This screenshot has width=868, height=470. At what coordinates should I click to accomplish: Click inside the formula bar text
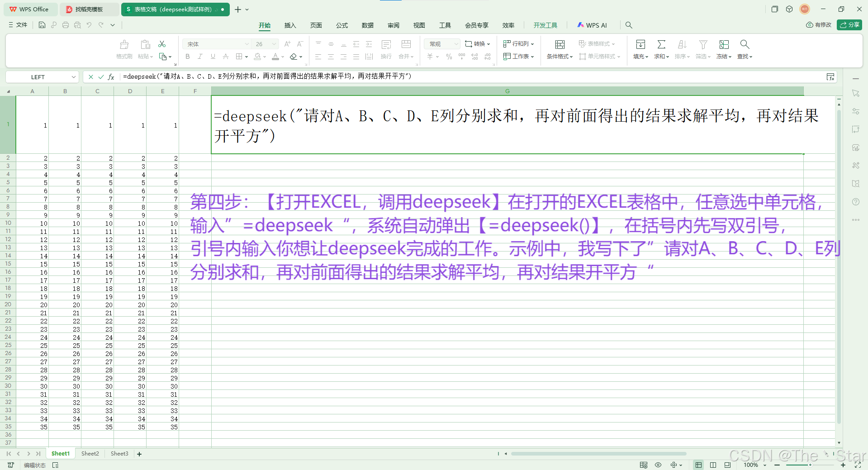pyautogui.click(x=267, y=76)
